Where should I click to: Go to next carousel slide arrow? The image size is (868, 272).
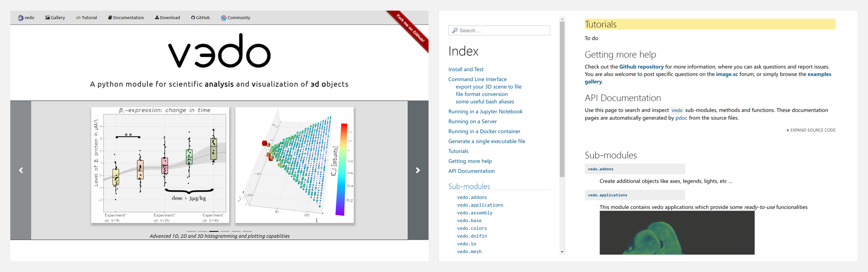point(418,170)
